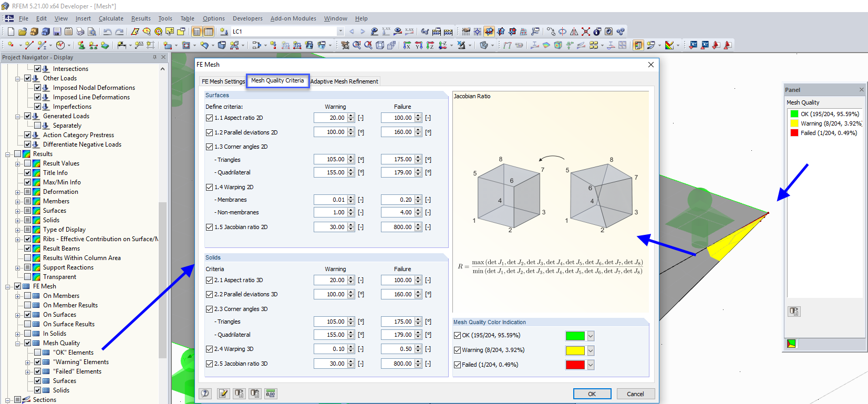Screen dimensions: 868x404
Task: Click settings icon in Mesh Quality panel
Action: (x=794, y=312)
